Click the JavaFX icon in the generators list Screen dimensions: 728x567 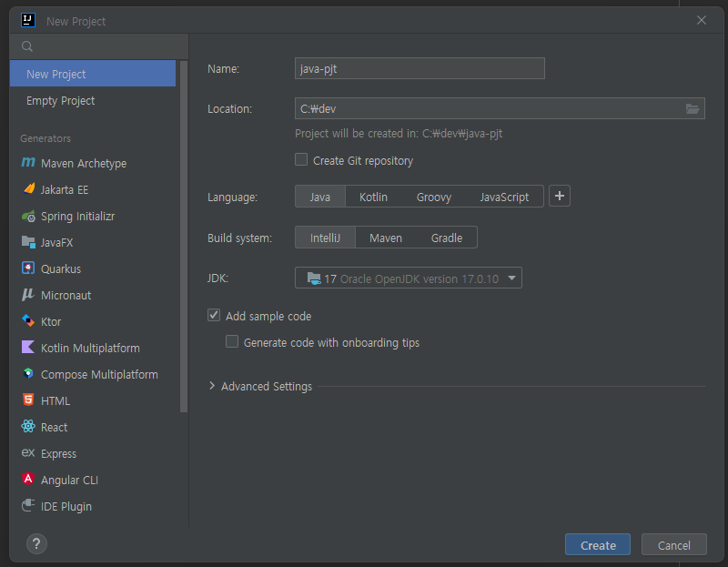coord(28,242)
